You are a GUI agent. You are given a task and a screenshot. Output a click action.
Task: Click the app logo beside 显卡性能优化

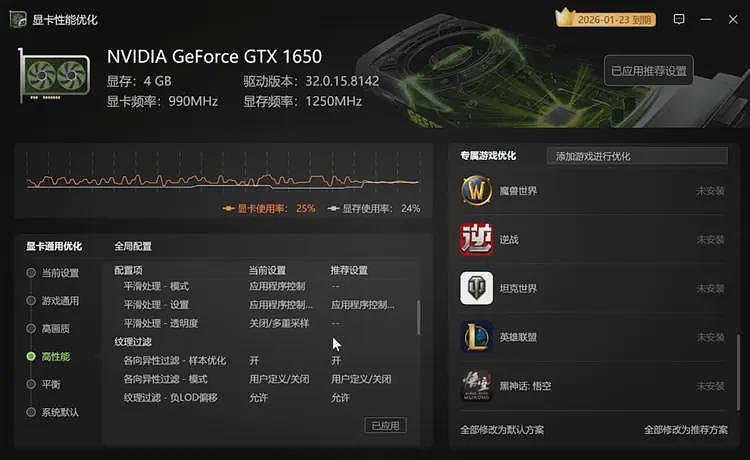[18, 19]
